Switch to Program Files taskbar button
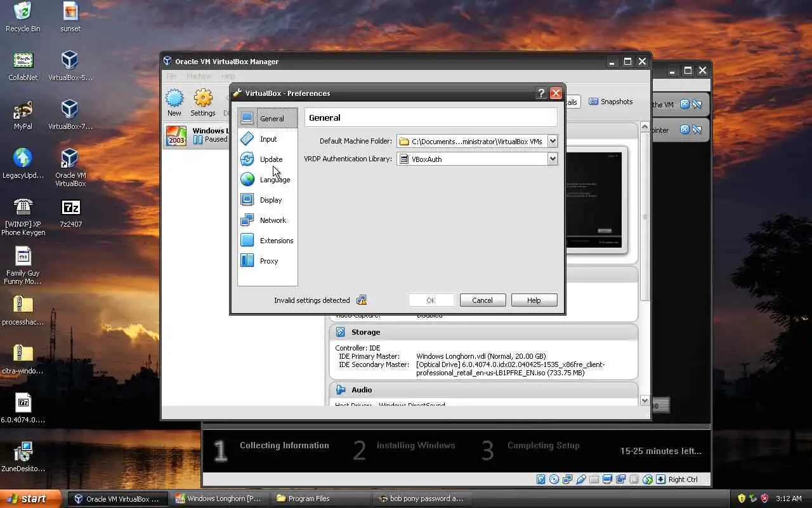Image resolution: width=812 pixels, height=508 pixels. pos(322,498)
